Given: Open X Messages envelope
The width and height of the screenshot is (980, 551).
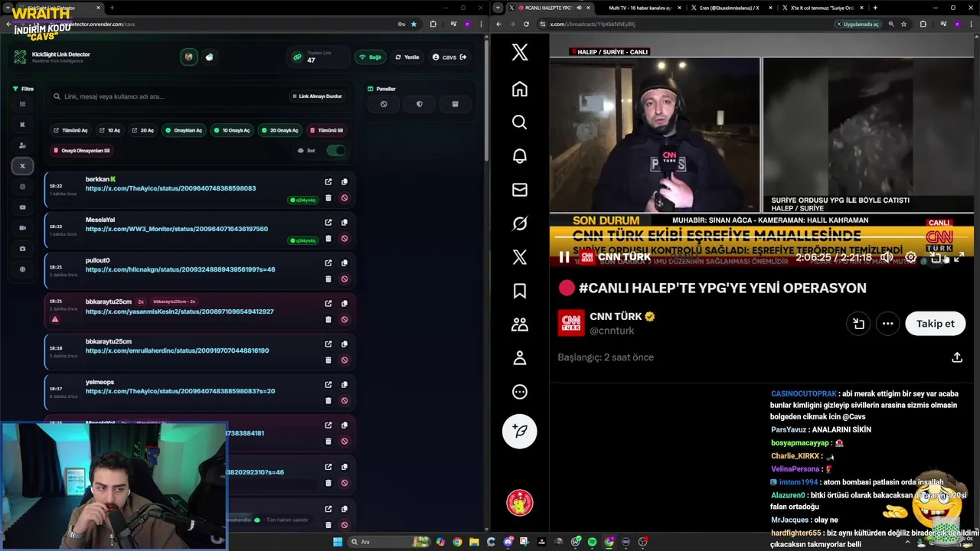Looking at the screenshot, I should [x=520, y=190].
